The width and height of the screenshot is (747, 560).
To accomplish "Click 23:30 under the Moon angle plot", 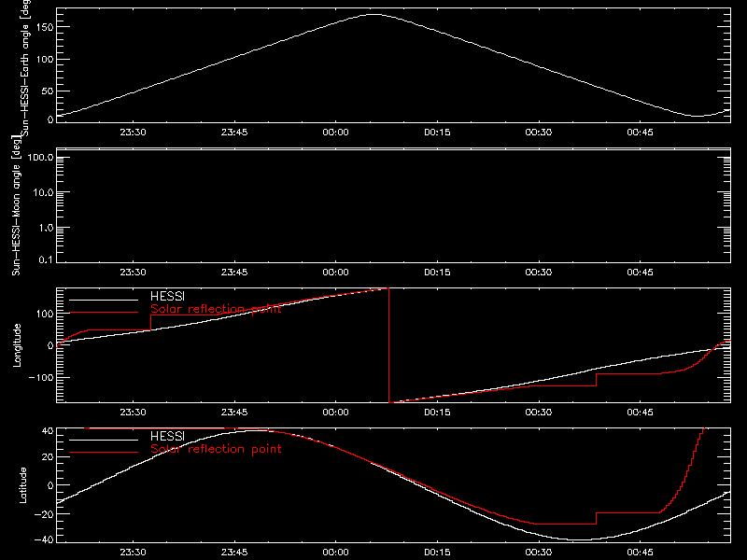I will [x=133, y=272].
